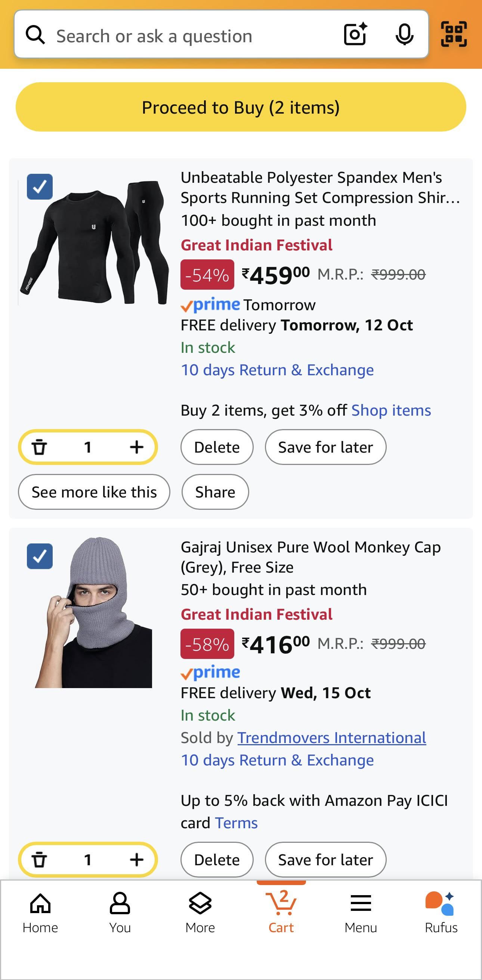Increase Monkey Cap quantity with plus icon

click(x=137, y=859)
